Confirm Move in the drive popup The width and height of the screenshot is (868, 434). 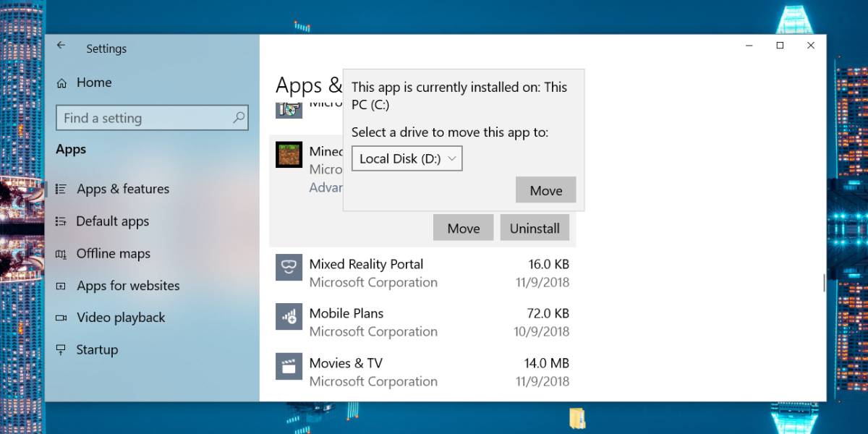545,190
